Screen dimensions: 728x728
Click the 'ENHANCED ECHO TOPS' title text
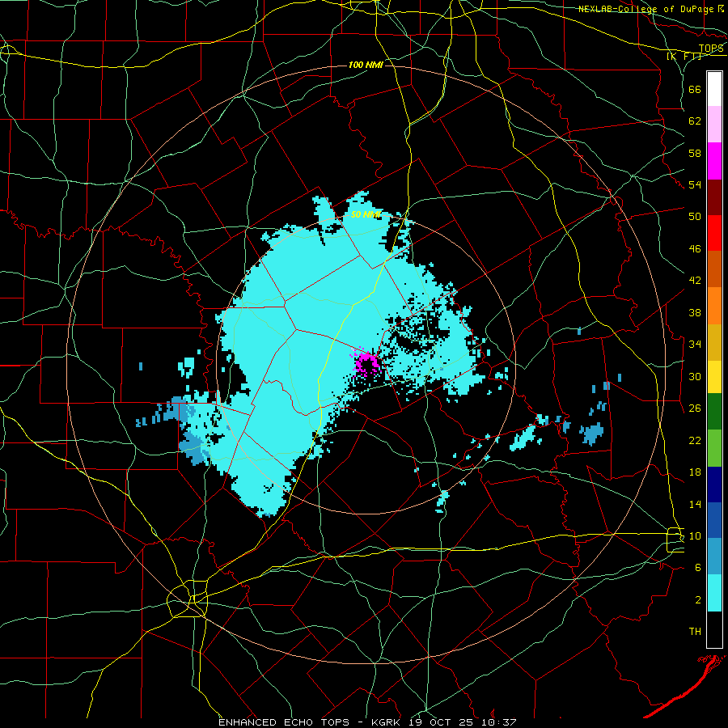(284, 722)
